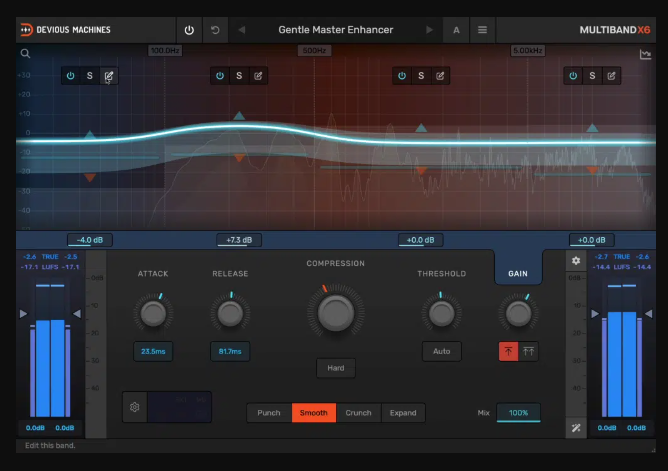Click the blue up-triangle of the third band

pos(421,128)
